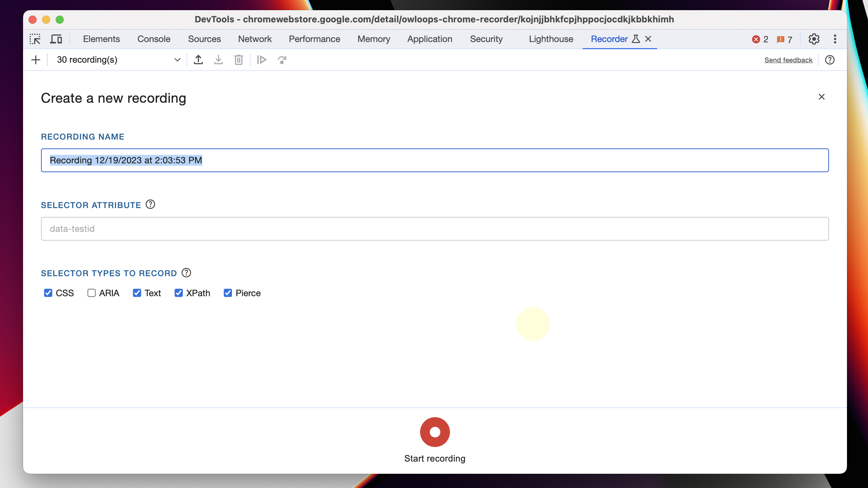Switch to the Memory tab

[374, 39]
